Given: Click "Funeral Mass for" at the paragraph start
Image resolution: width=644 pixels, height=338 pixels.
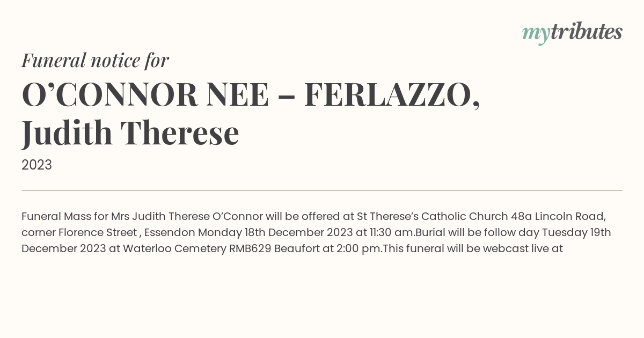Looking at the screenshot, I should pyautogui.click(x=59, y=217).
